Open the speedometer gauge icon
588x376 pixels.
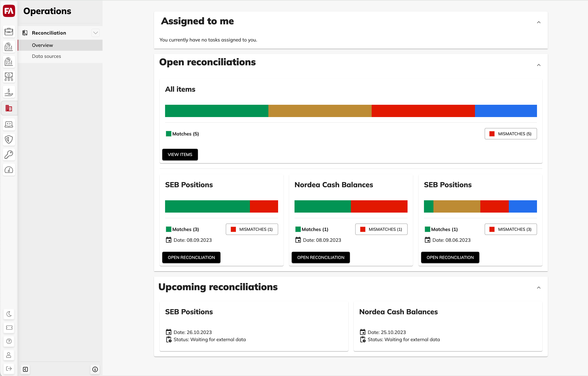coord(9,170)
